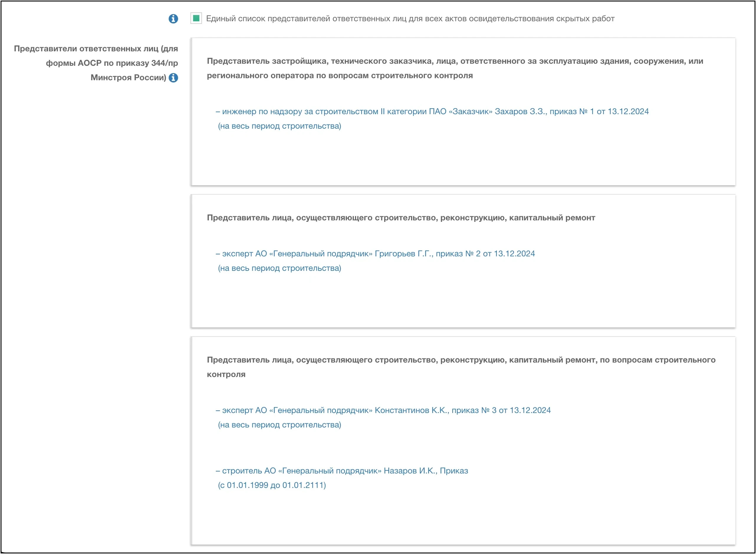Open the строитель Назаров И.К. entry
Screen dimensions: 756x554
[x=342, y=471]
